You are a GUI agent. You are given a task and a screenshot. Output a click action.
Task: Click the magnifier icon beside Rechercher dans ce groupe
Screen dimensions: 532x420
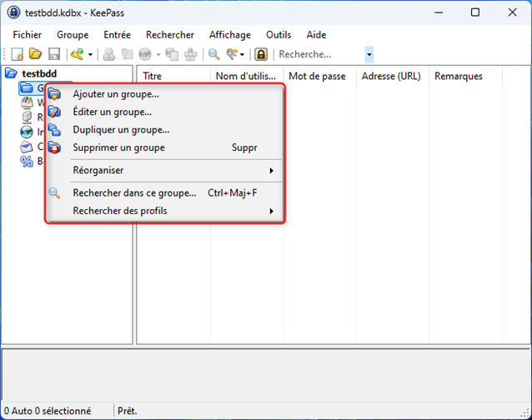click(x=54, y=192)
